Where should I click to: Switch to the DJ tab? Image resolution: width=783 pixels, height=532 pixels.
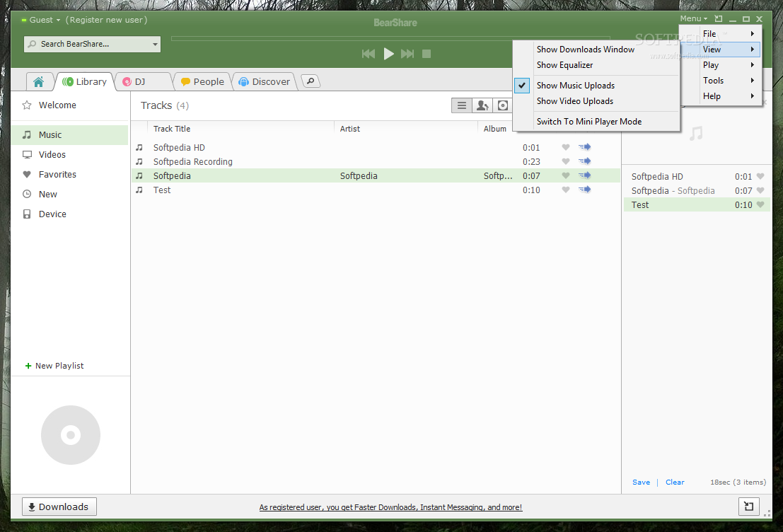tap(142, 81)
